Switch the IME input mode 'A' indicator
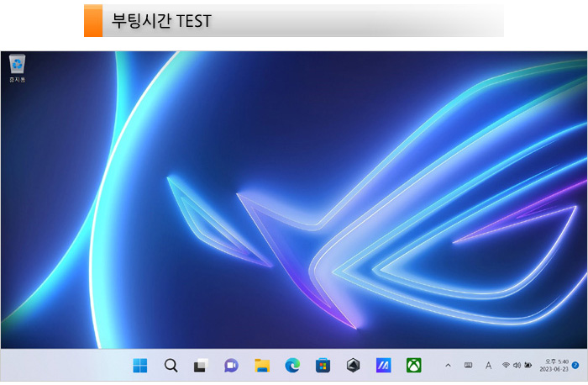This screenshot has height=385, width=588. [x=488, y=365]
